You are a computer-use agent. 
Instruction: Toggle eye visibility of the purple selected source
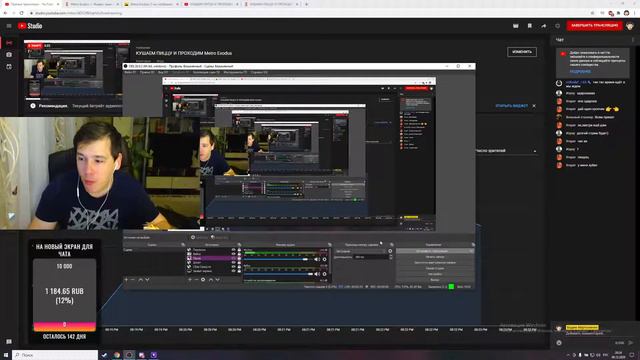[x=233, y=258]
